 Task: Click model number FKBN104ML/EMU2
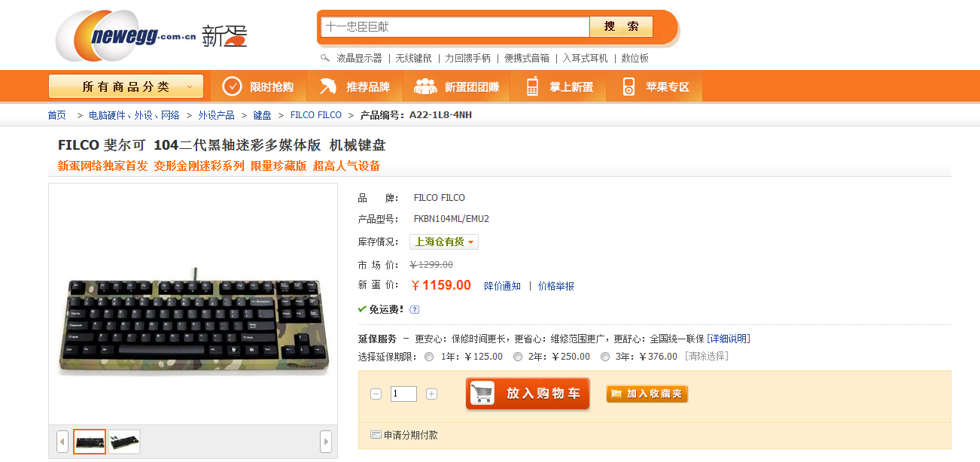[452, 219]
